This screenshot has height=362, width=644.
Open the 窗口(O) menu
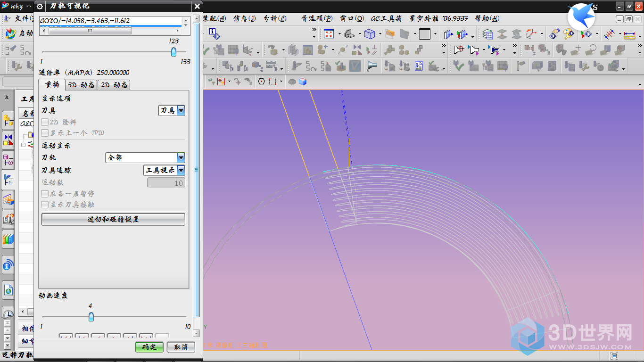click(x=352, y=18)
